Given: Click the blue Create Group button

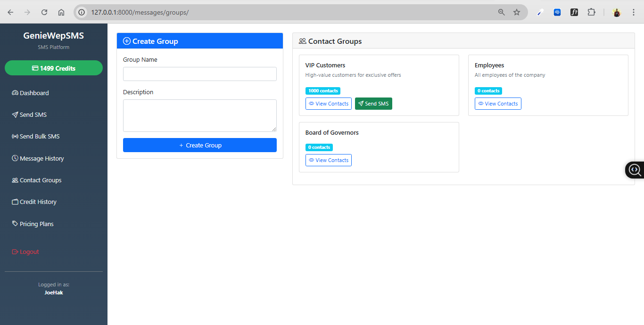Looking at the screenshot, I should (x=199, y=145).
